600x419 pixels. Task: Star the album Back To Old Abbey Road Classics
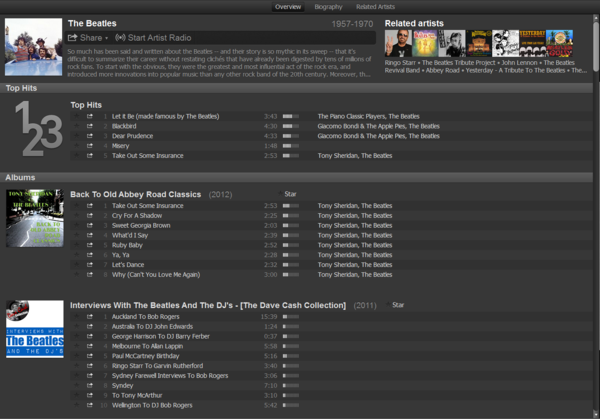pos(287,194)
